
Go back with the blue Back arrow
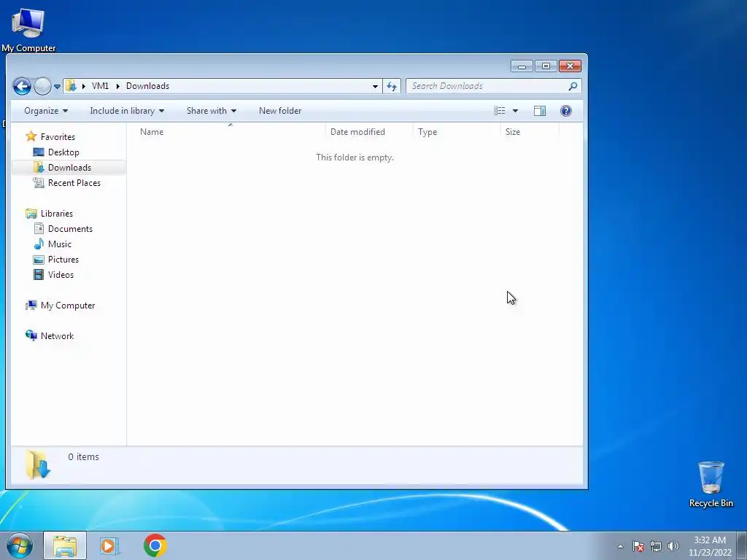click(x=22, y=86)
